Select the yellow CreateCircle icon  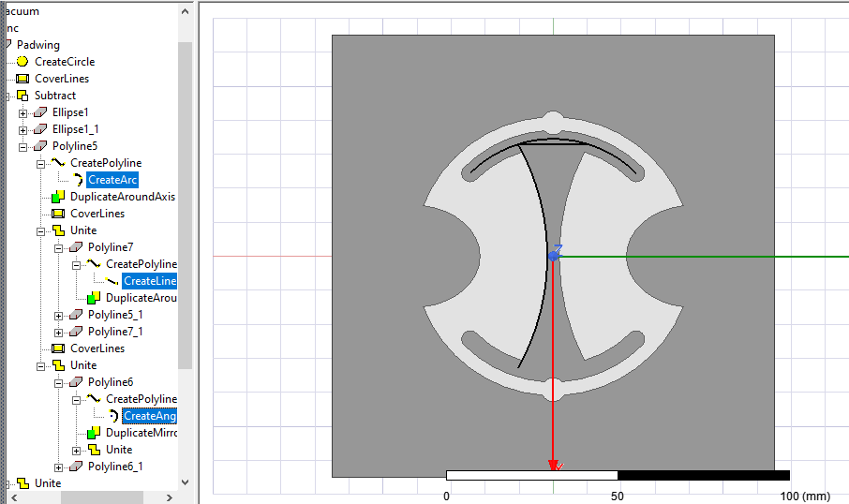click(x=22, y=62)
